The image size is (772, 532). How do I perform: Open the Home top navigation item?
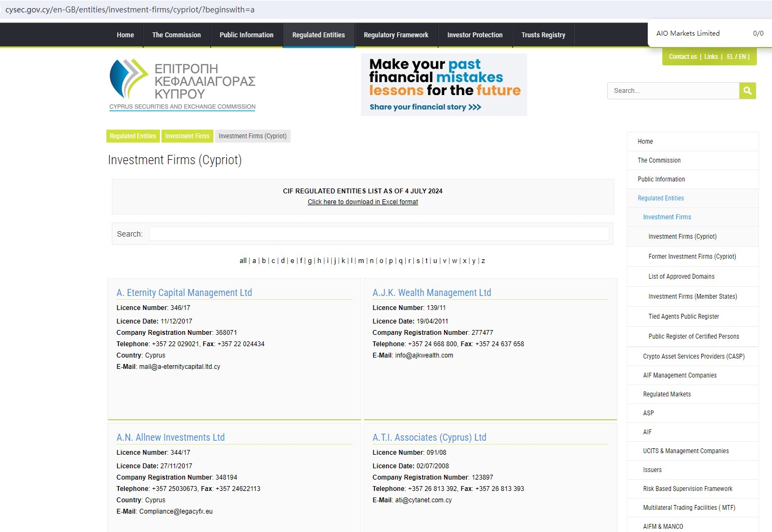click(x=125, y=35)
